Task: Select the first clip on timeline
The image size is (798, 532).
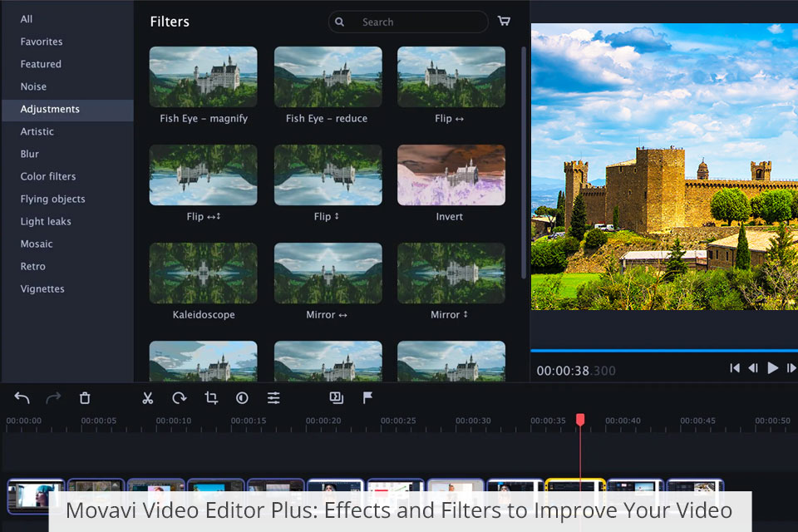Action: click(36, 495)
